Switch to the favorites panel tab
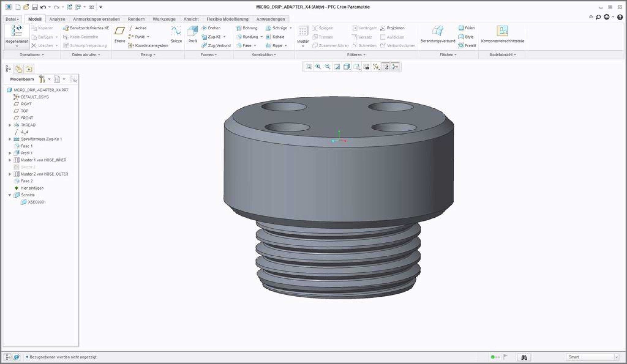 tap(29, 69)
